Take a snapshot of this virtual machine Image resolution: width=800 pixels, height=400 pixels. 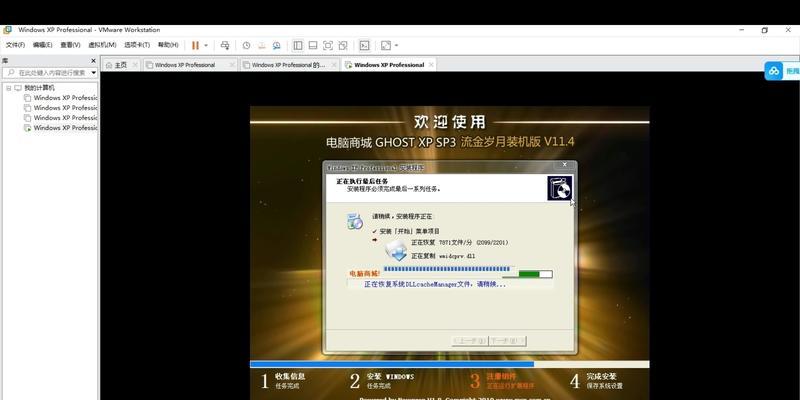[246, 45]
